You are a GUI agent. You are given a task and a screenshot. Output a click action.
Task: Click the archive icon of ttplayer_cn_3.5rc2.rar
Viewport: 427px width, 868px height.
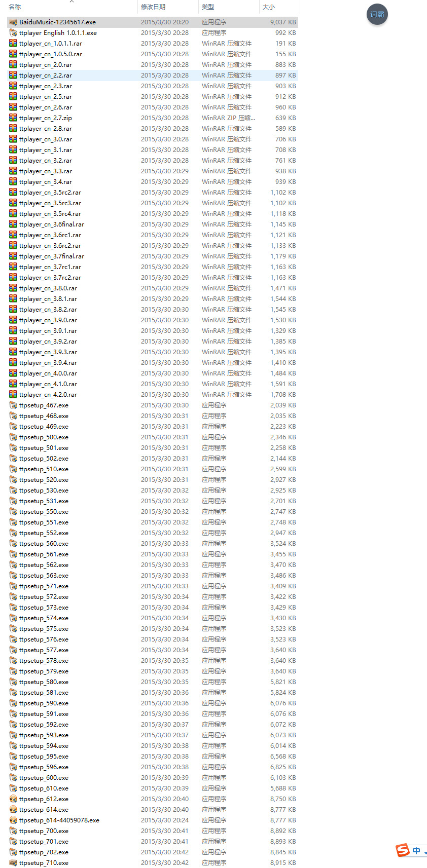point(13,193)
